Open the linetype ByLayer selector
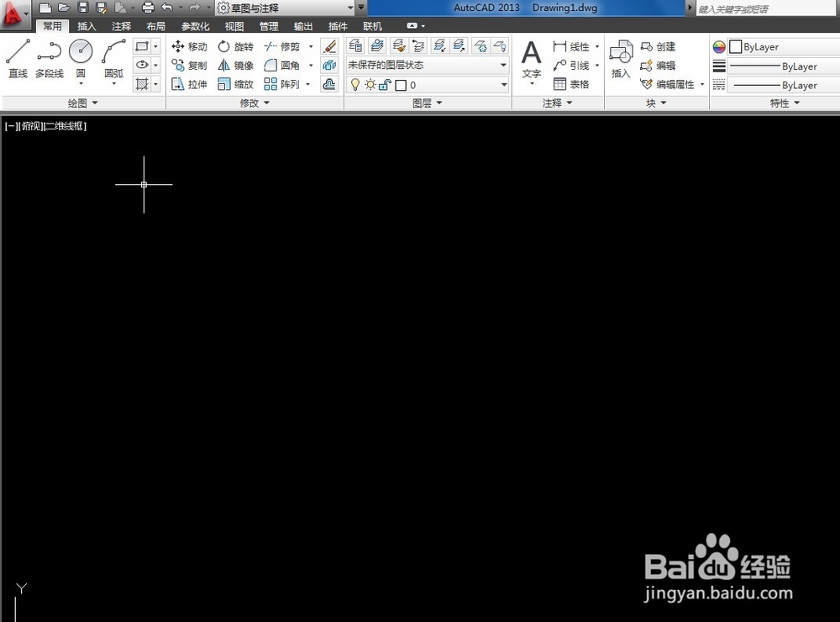This screenshot has width=840, height=622. coord(784,85)
